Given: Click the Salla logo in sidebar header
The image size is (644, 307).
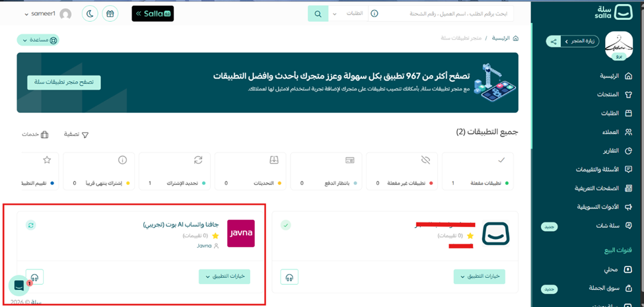Looking at the screenshot, I should [x=612, y=14].
